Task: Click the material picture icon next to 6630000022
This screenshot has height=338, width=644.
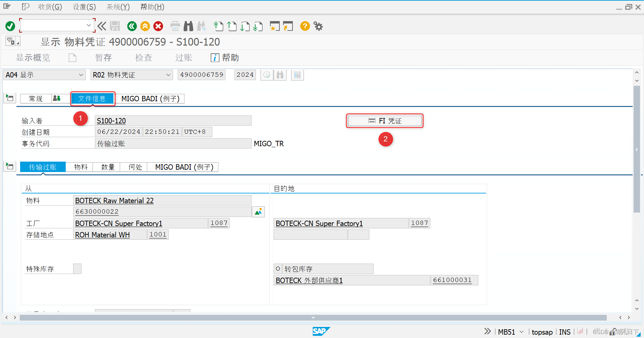Action: 258,212
